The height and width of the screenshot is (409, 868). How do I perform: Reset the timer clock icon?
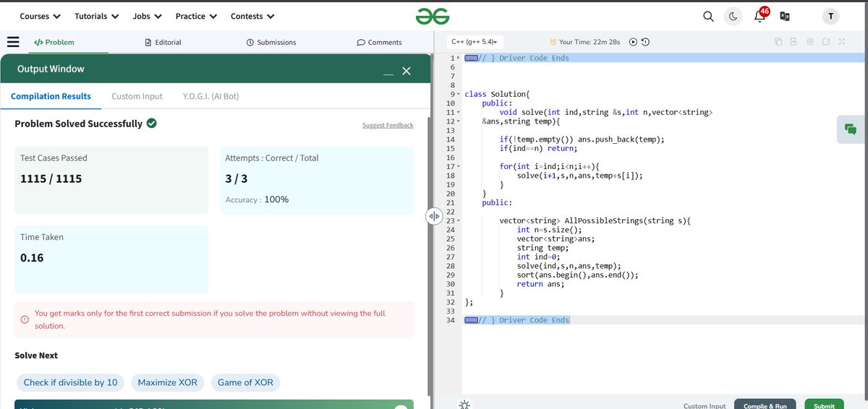[x=645, y=42]
